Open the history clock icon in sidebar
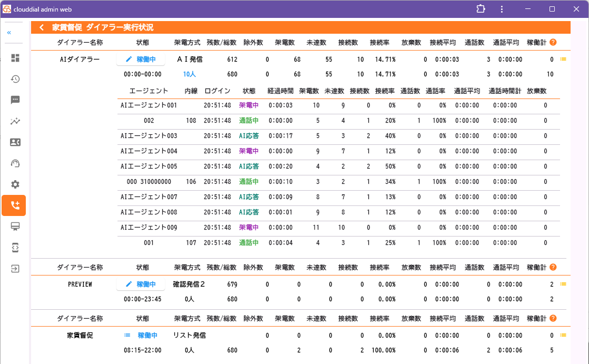This screenshot has width=589, height=364. 15,79
